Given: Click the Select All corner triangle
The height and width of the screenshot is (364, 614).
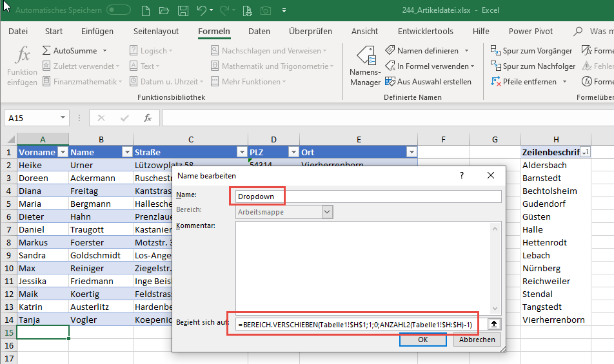Looking at the screenshot, I should tap(10, 139).
